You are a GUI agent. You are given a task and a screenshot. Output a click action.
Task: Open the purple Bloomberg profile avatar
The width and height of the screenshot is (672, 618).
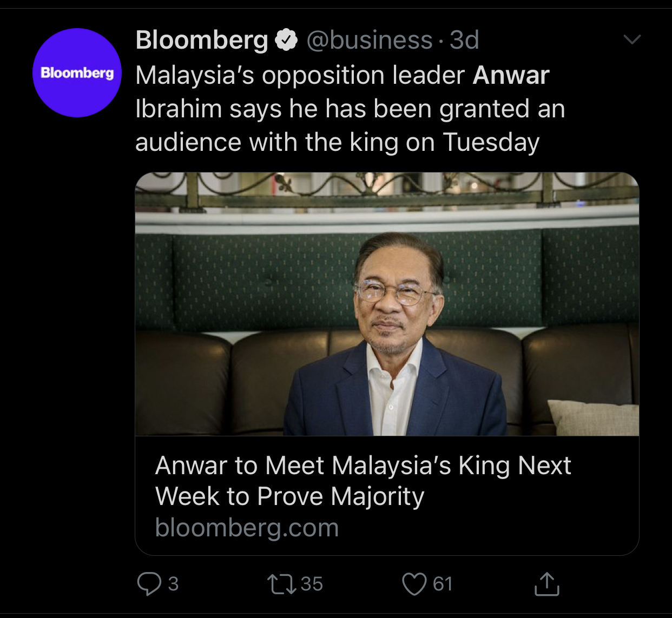[x=77, y=73]
